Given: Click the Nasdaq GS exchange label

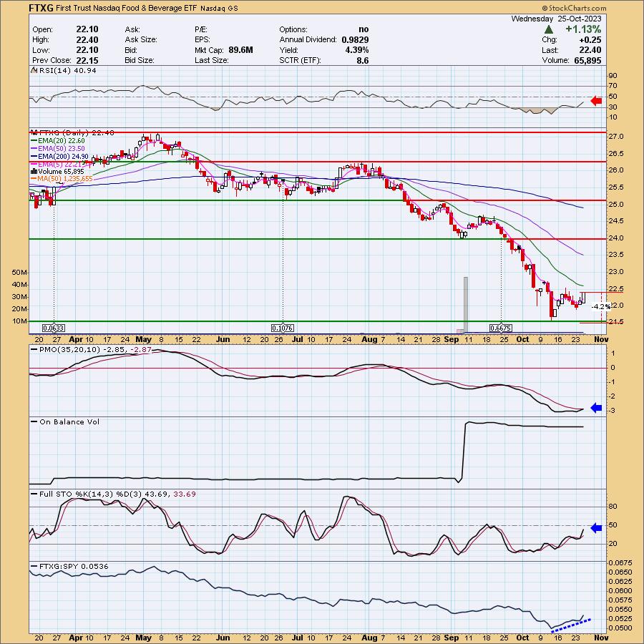Looking at the screenshot, I should point(220,8).
